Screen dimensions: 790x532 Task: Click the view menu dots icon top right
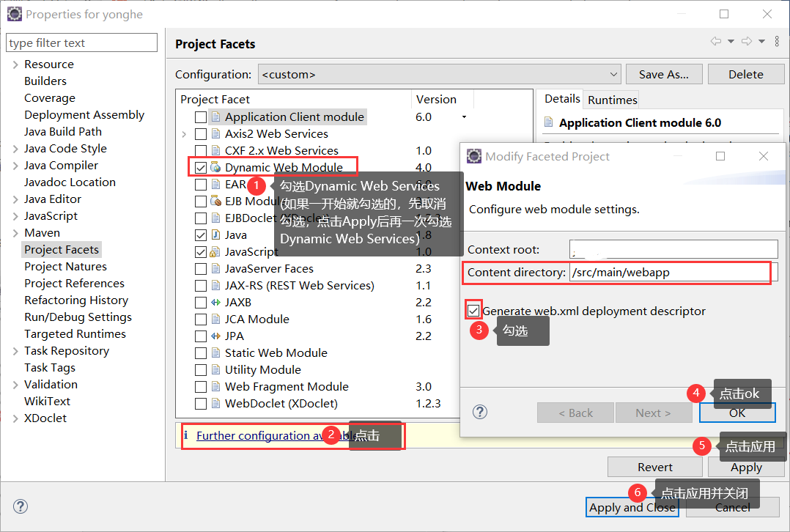pos(777,42)
